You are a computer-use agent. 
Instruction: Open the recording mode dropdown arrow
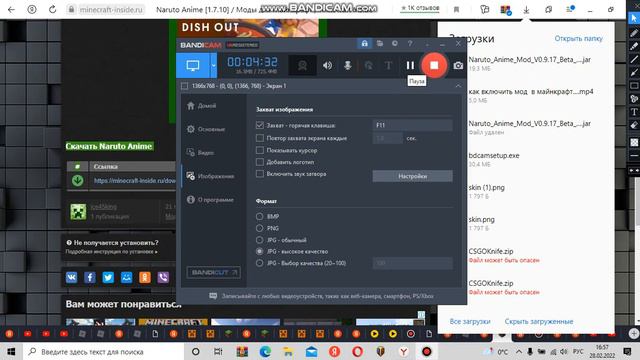click(213, 65)
